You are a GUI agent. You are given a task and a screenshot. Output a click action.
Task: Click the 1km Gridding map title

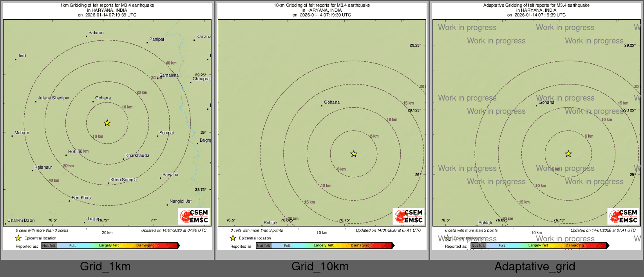coord(107,10)
